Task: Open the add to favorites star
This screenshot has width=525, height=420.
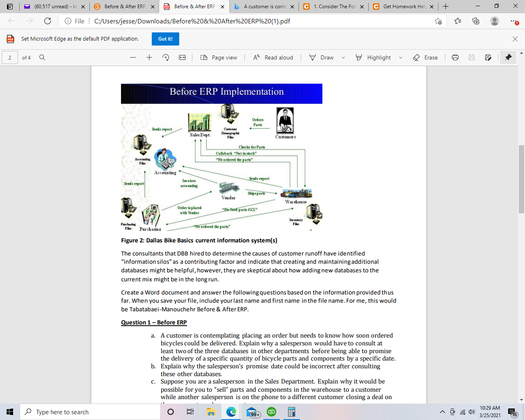Action: [438, 21]
